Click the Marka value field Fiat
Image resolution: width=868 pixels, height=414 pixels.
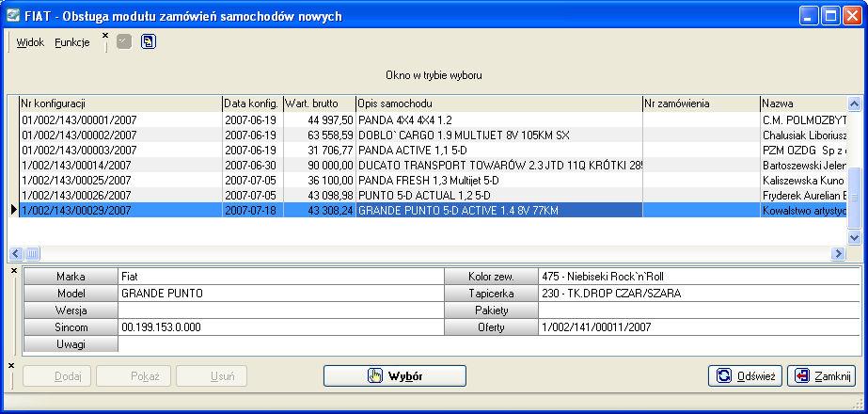coord(281,276)
